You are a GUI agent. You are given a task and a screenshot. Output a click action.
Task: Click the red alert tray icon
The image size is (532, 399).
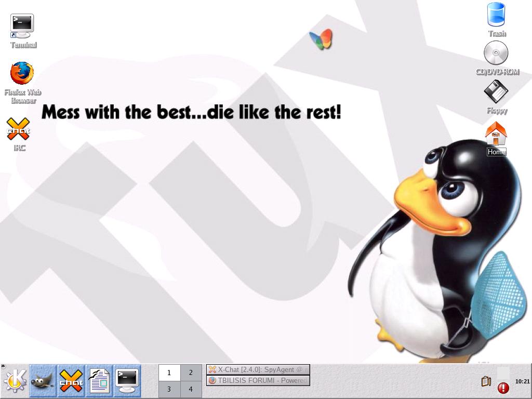[503, 388]
